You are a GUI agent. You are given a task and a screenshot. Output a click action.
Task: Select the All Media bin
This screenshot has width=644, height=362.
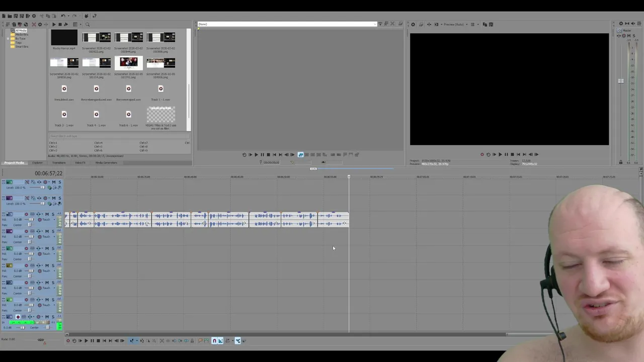tap(21, 31)
